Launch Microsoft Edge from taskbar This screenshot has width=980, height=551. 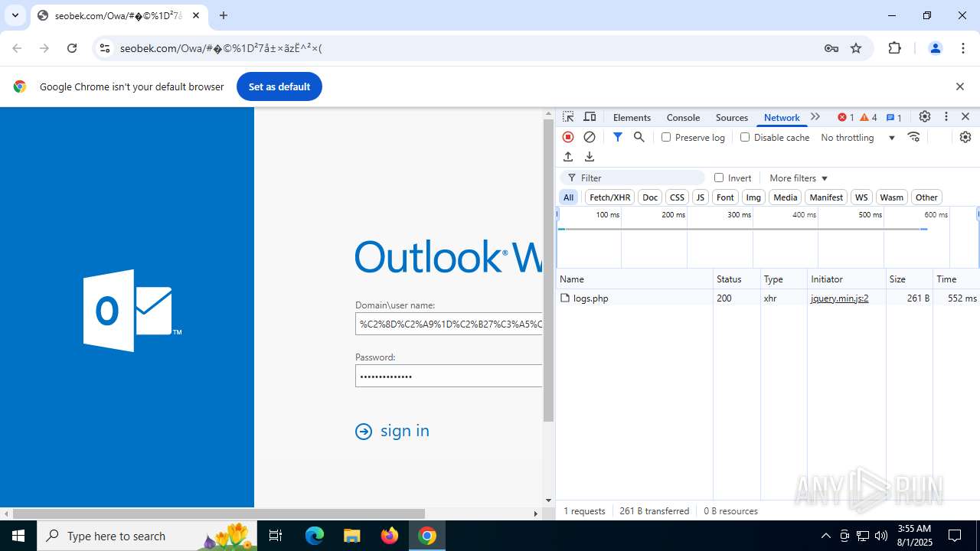pyautogui.click(x=315, y=536)
